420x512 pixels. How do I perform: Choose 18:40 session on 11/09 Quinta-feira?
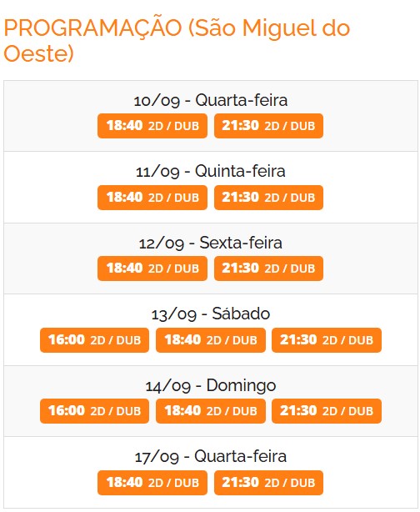152,198
